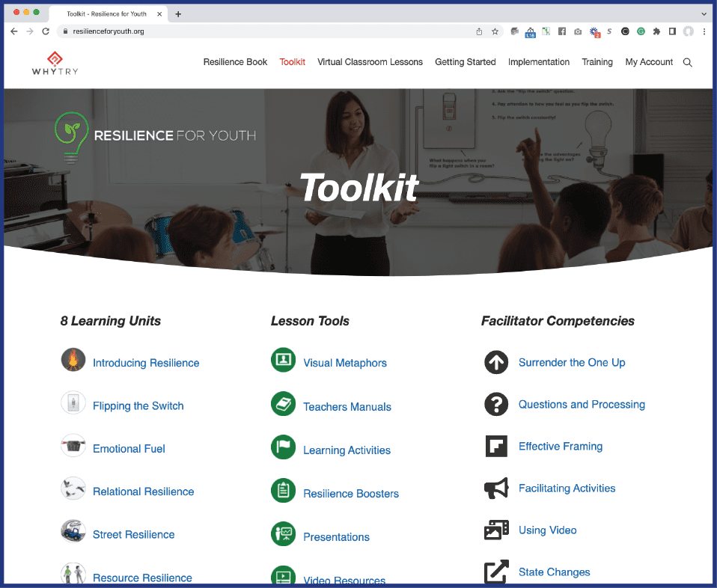Click the Facilitating Activities megaphone icon
This screenshot has width=717, height=588.
point(496,489)
